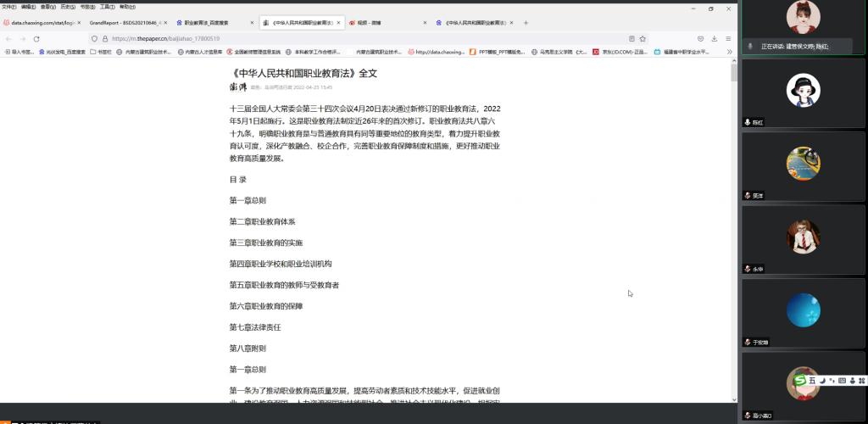Screen dimensions: 868x424
Task: Click the Sogou input method logo
Action: [798, 381]
